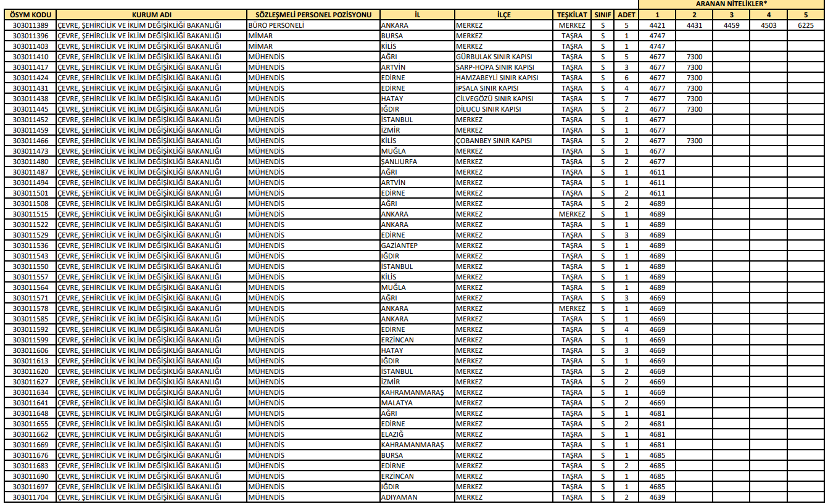Select qualification code 4421

(657, 25)
